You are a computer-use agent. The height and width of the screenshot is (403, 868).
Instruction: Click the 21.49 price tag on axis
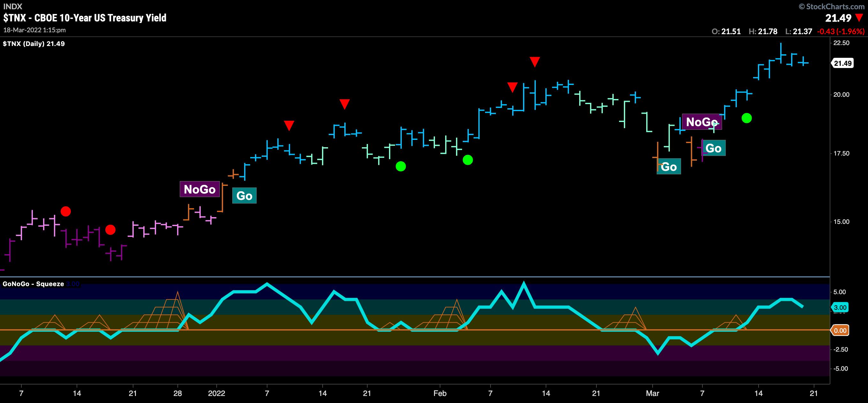(x=842, y=64)
